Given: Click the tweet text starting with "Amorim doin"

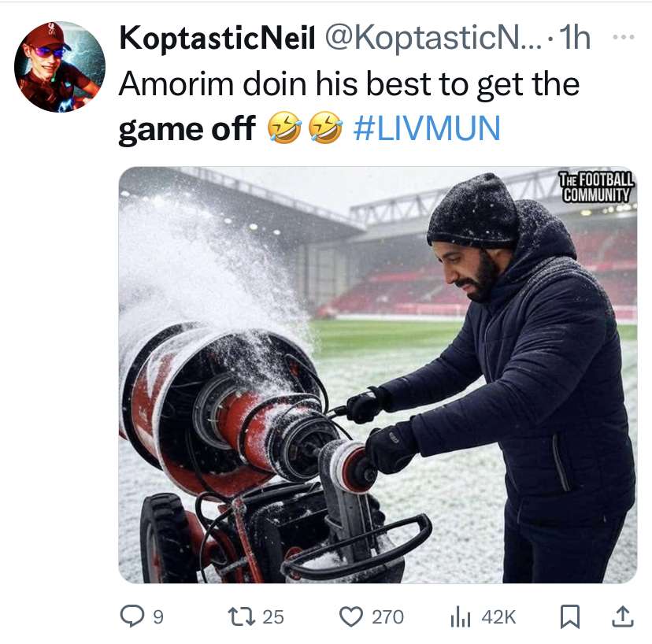Looking at the screenshot, I should click(x=348, y=84).
